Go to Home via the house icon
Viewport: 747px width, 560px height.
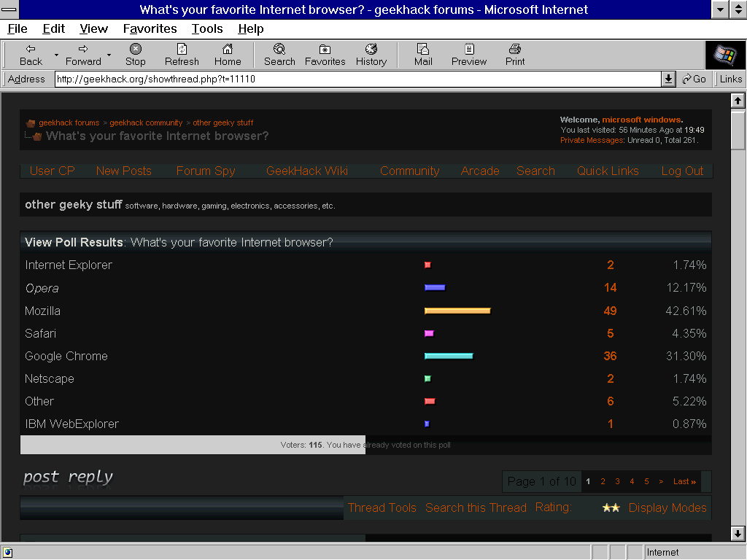pyautogui.click(x=228, y=50)
